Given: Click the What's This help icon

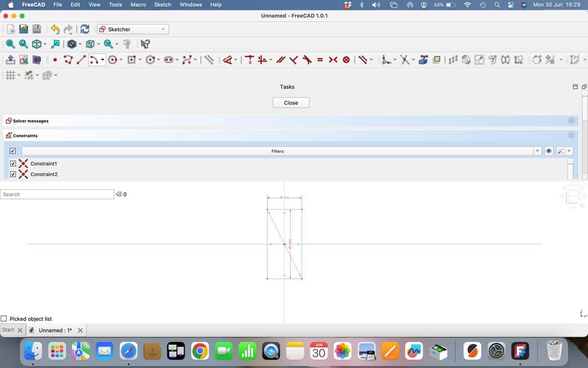Looking at the screenshot, I should (145, 44).
